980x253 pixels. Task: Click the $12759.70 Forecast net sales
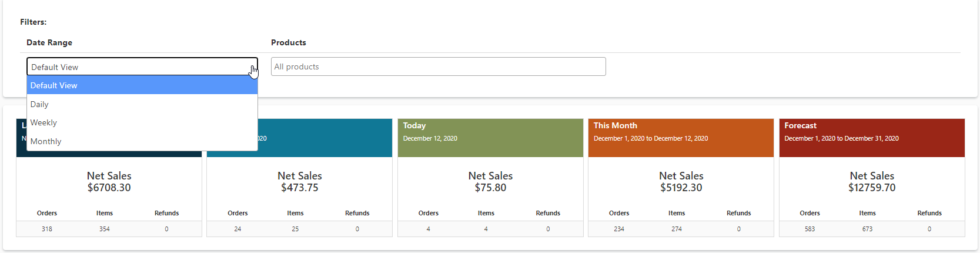[871, 188]
